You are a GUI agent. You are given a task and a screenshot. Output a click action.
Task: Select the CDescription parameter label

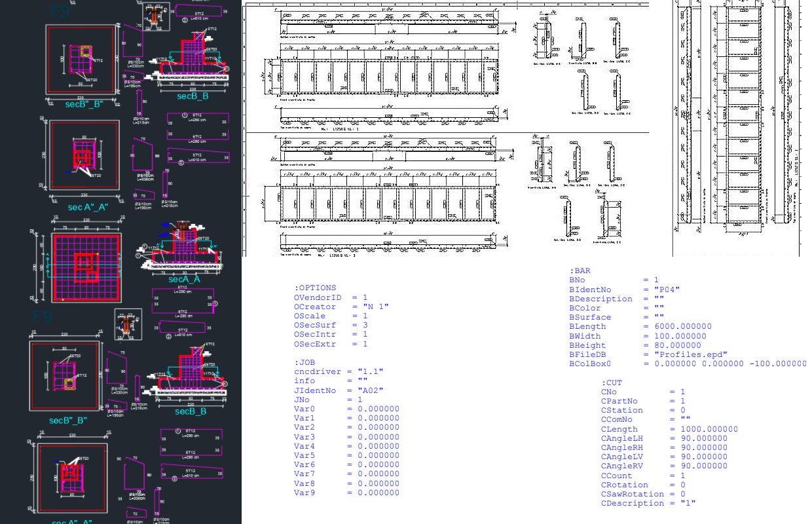click(633, 503)
